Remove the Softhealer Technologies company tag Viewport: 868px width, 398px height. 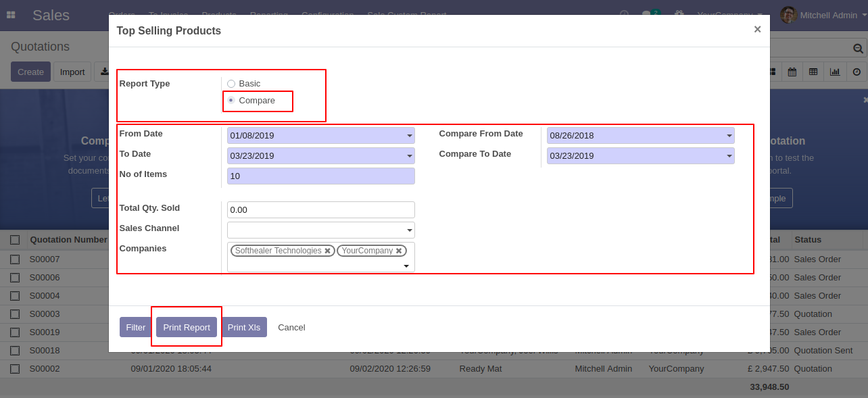[x=328, y=251]
